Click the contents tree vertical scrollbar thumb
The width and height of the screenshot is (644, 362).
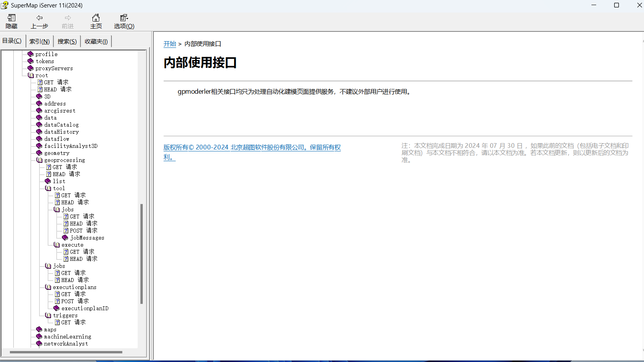click(x=142, y=254)
